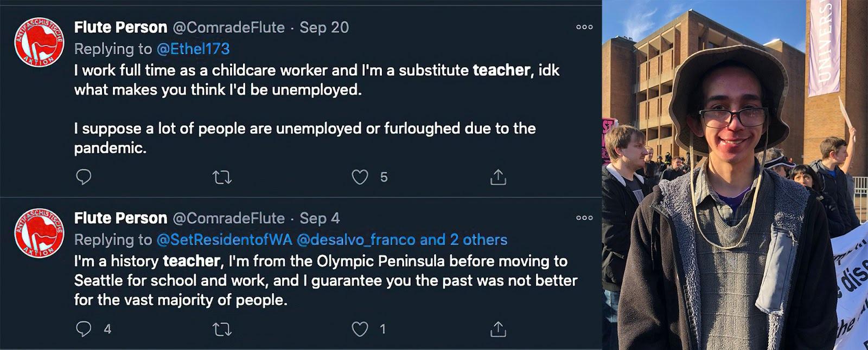The image size is (868, 350).
Task: Open more options on Sep 4 tweet
Action: coord(584,218)
